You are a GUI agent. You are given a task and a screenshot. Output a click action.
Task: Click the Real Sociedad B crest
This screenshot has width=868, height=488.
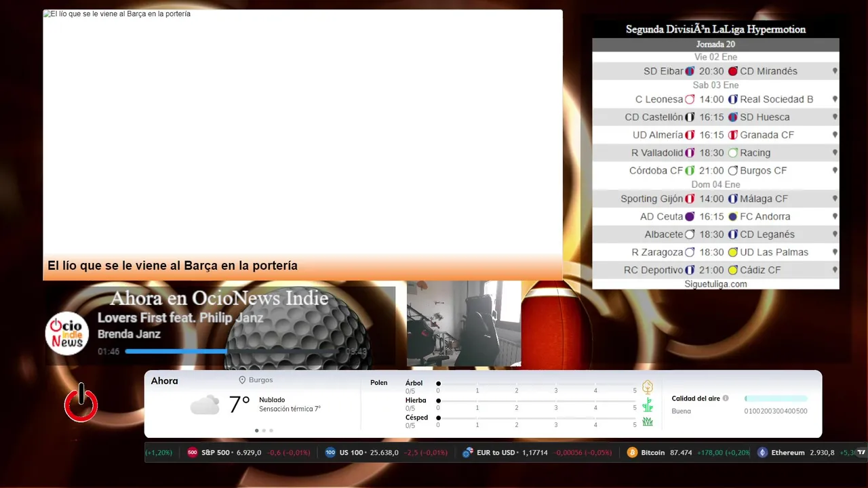[x=733, y=99]
